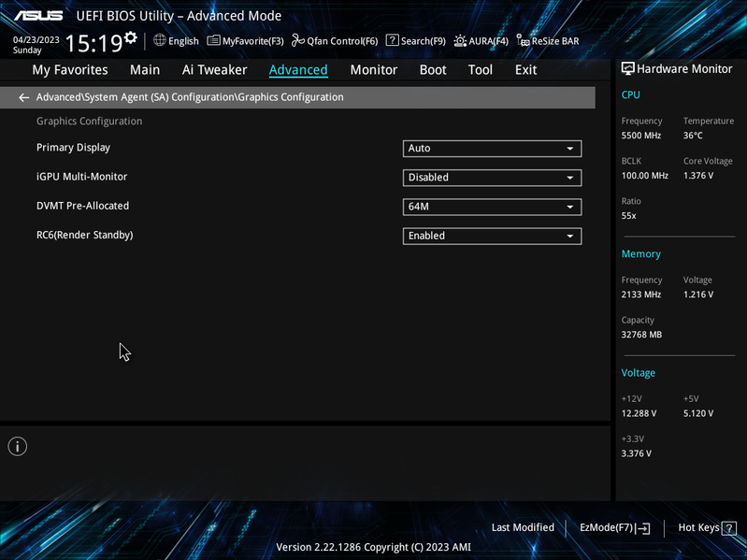Image resolution: width=747 pixels, height=560 pixels.
Task: Click the capacity 32768 MB value
Action: pyautogui.click(x=641, y=335)
